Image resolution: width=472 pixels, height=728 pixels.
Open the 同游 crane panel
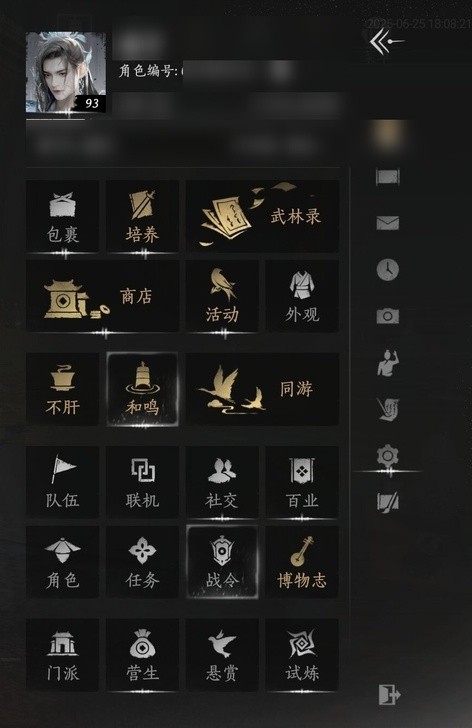262,389
